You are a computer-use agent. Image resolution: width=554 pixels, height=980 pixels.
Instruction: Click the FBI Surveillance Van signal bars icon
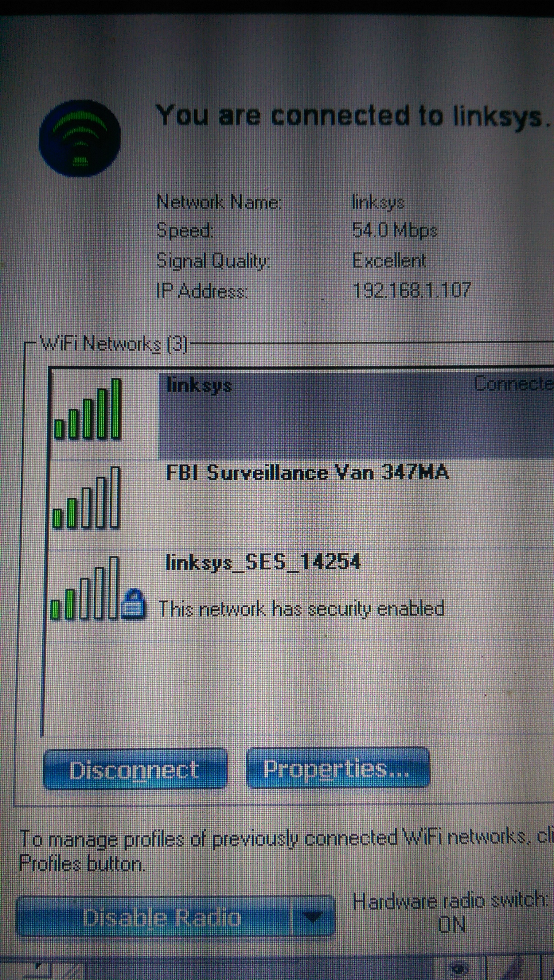point(86,498)
